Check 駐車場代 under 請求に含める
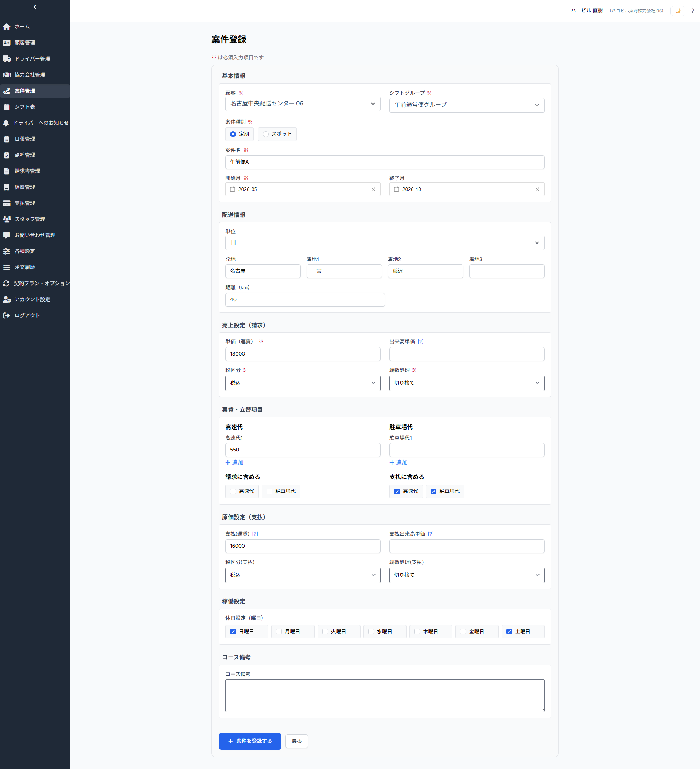700x769 pixels. tap(269, 491)
